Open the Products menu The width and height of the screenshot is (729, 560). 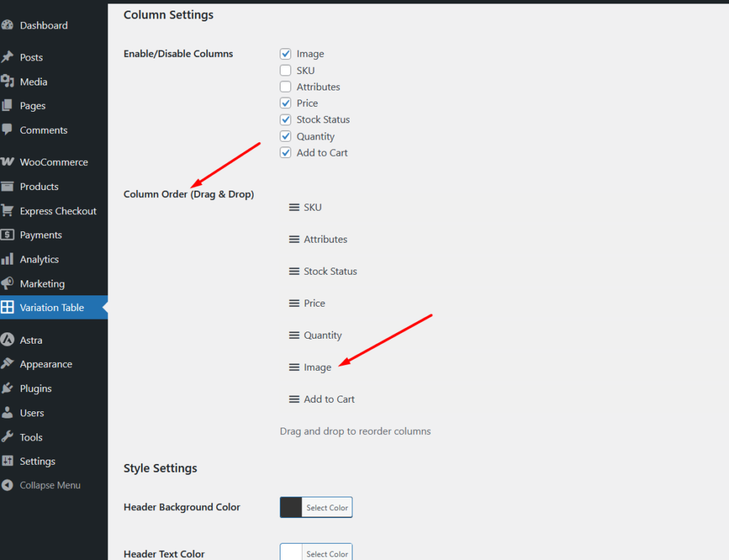(39, 186)
